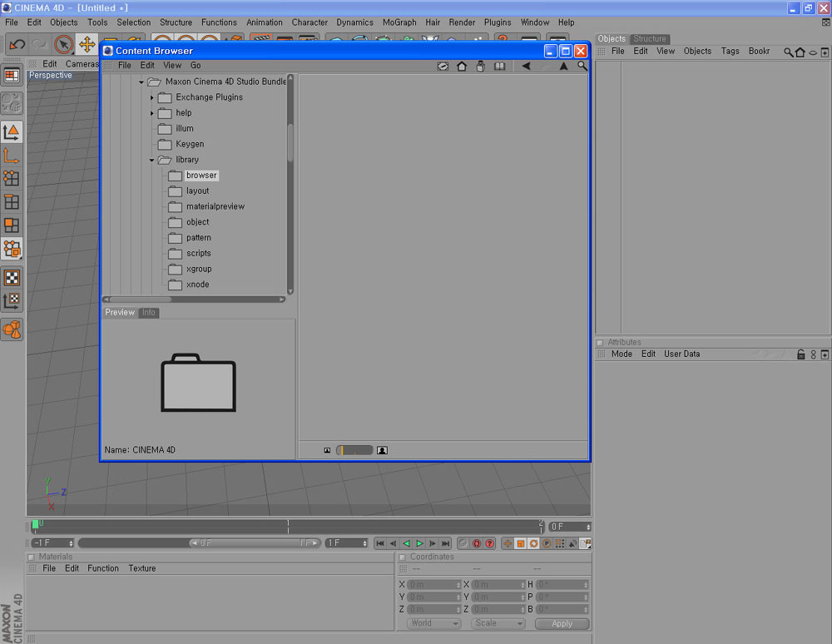
Task: Select the xgroup folder in the tree
Action: [199, 269]
